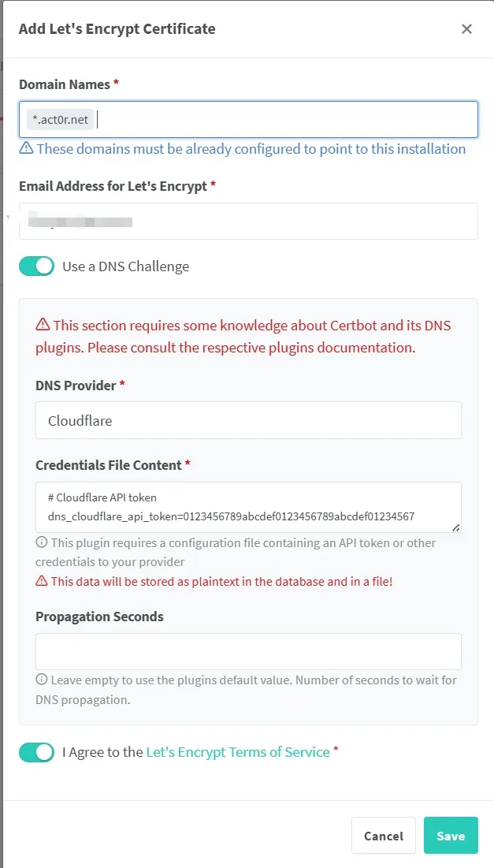Click the info icon under Credentials File Content

tap(42, 542)
